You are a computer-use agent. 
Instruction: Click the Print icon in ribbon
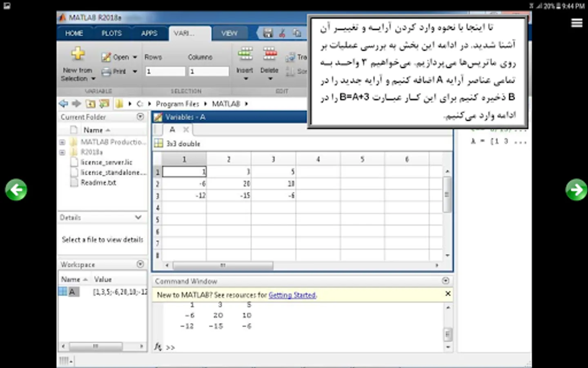pos(106,72)
